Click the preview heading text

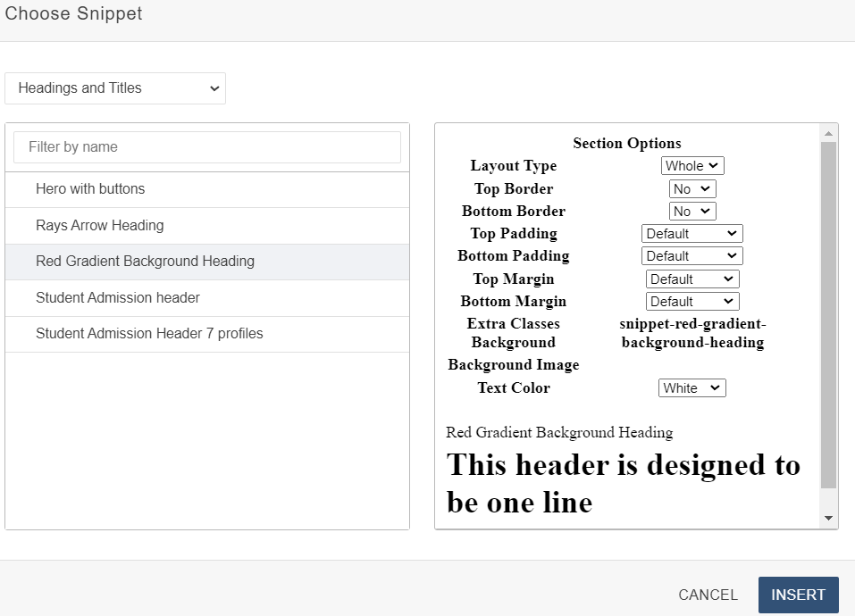[x=623, y=483]
